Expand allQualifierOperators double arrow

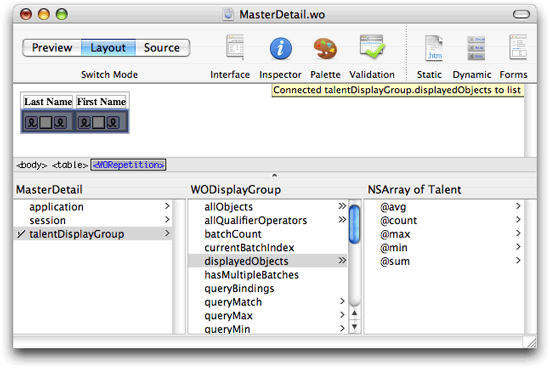(x=342, y=220)
